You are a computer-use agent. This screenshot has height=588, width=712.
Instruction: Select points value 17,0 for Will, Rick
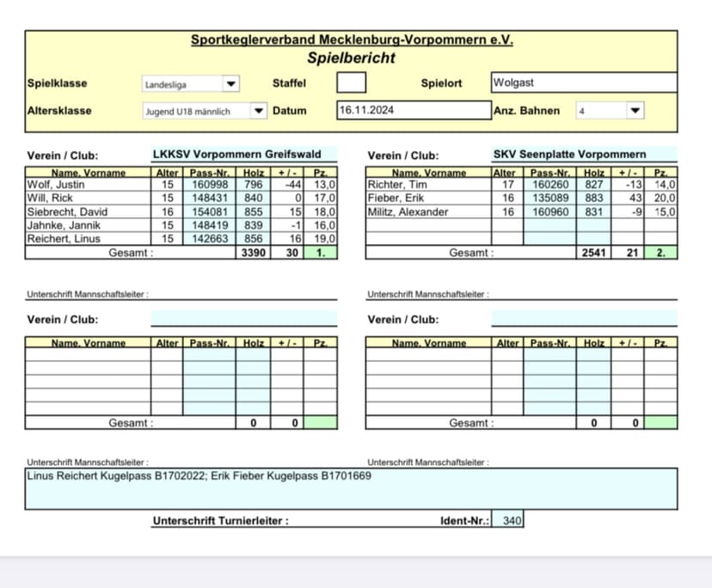point(321,198)
